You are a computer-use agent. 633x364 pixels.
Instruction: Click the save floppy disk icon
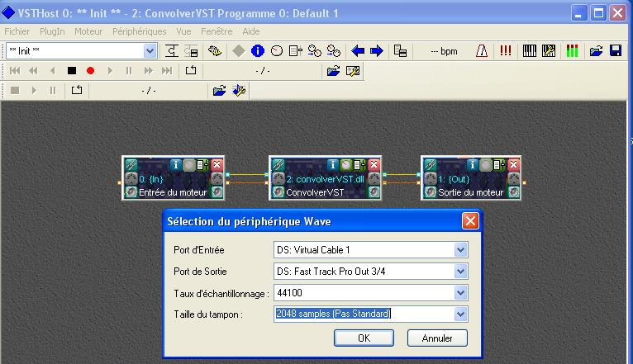[x=616, y=51]
